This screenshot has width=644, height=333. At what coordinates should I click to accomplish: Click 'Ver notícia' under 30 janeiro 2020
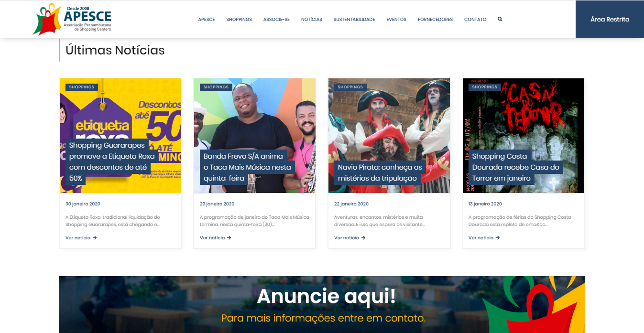[81, 238]
